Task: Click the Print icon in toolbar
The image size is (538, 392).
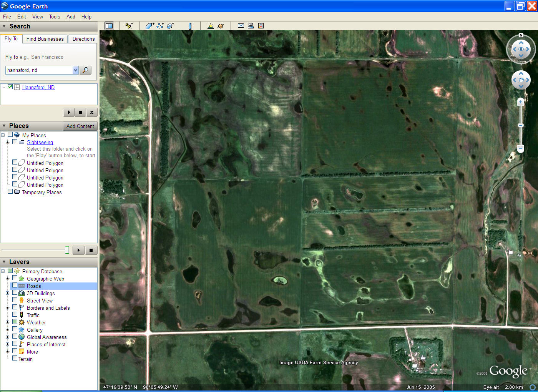Action: (x=251, y=26)
